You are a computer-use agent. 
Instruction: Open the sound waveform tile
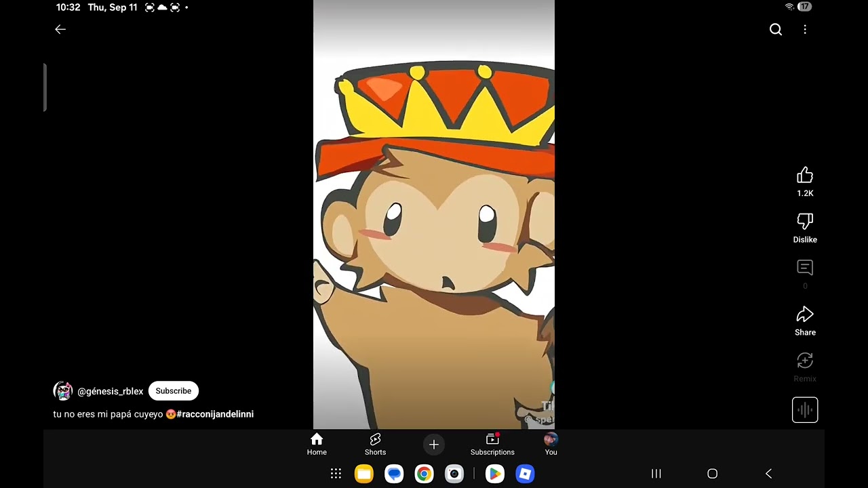coord(805,410)
